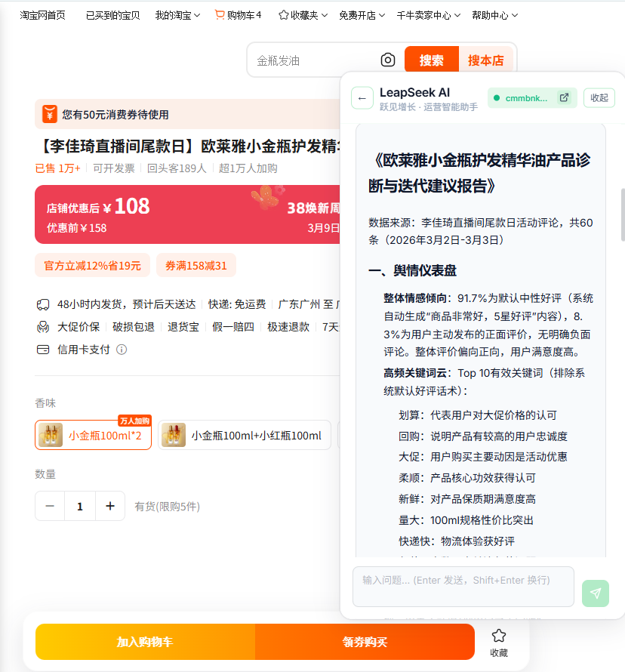This screenshot has height=672, width=625.
Task: Click the camera image search icon
Action: tap(387, 60)
